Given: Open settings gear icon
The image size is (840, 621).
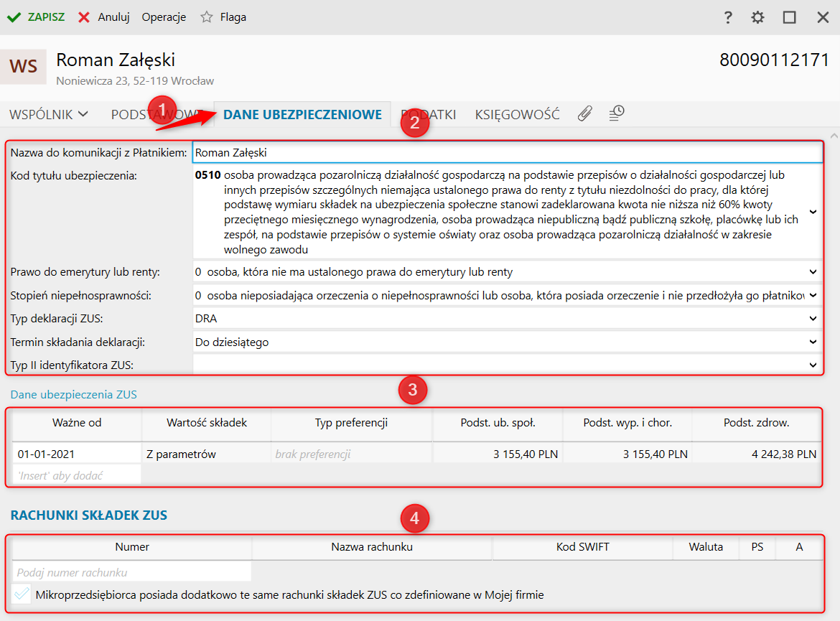Looking at the screenshot, I should (x=757, y=17).
